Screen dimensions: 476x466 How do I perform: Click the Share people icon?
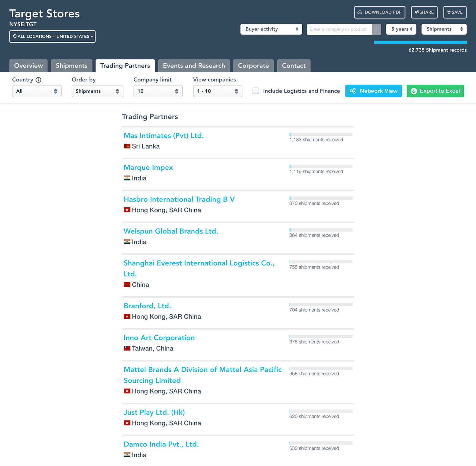pos(417,12)
